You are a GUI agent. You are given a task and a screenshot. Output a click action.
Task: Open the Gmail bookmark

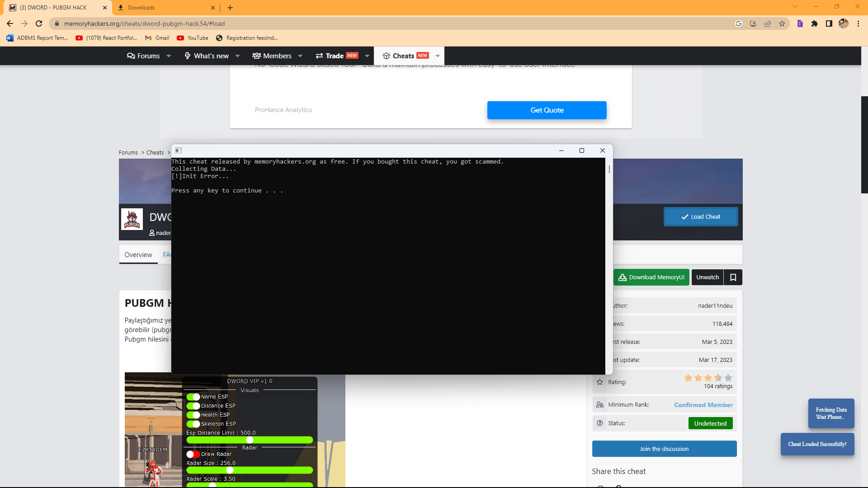point(157,38)
